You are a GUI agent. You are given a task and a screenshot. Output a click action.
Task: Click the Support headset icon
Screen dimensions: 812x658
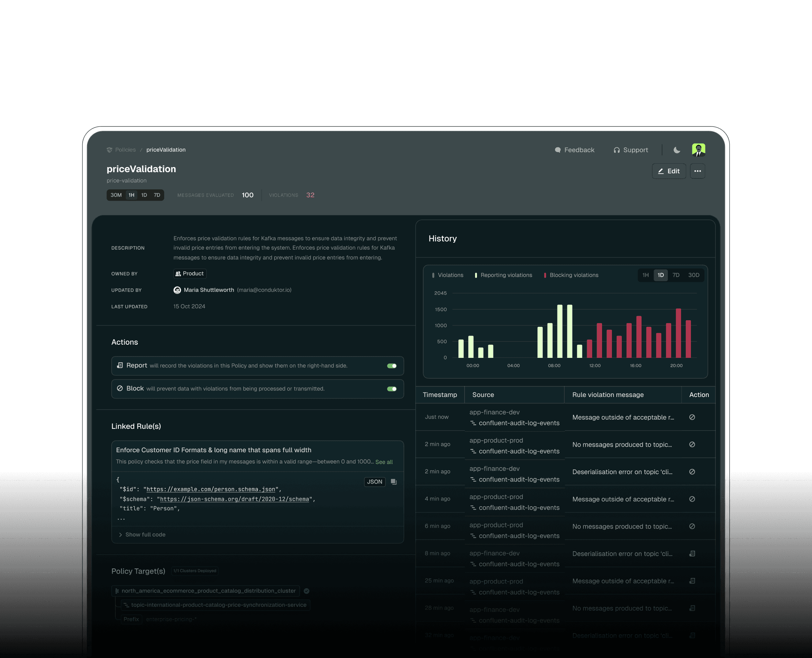click(x=617, y=150)
